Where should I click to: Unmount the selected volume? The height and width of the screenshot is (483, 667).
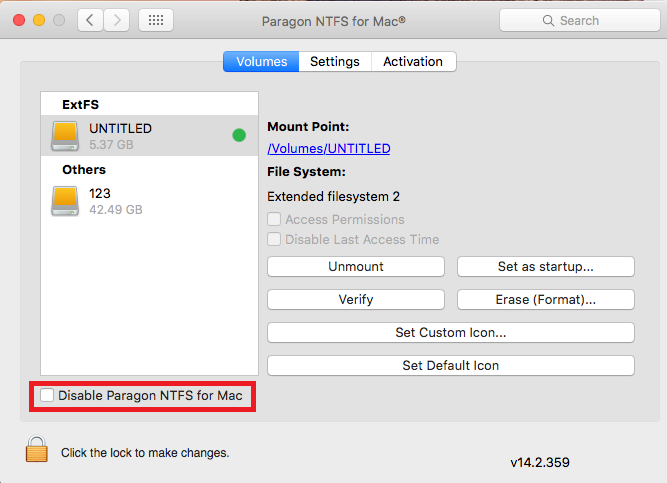pyautogui.click(x=356, y=266)
